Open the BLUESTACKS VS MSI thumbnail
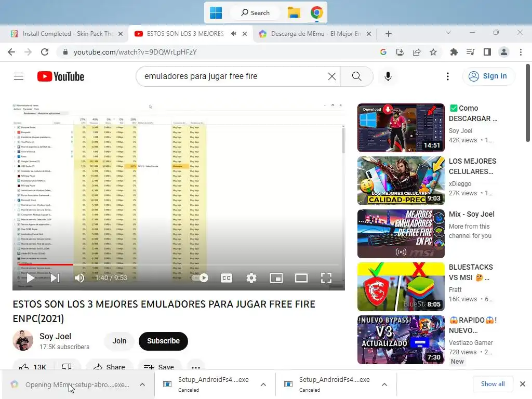 point(401,287)
